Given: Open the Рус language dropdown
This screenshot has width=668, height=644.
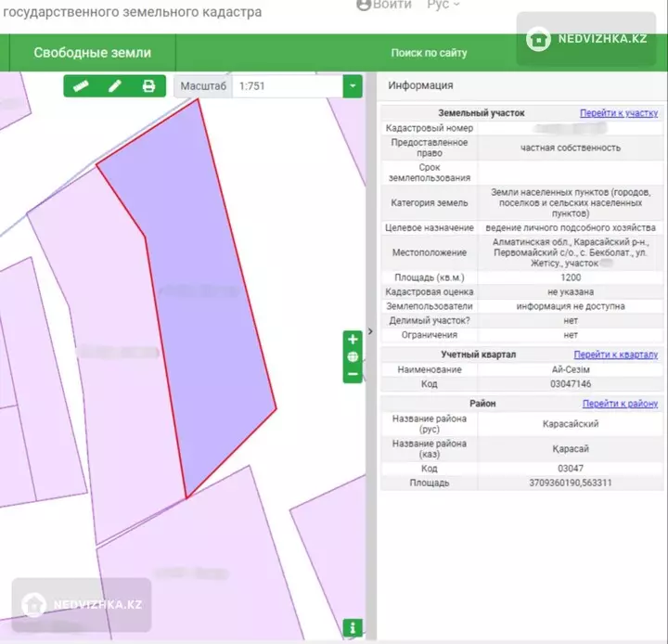Looking at the screenshot, I should 443,5.
